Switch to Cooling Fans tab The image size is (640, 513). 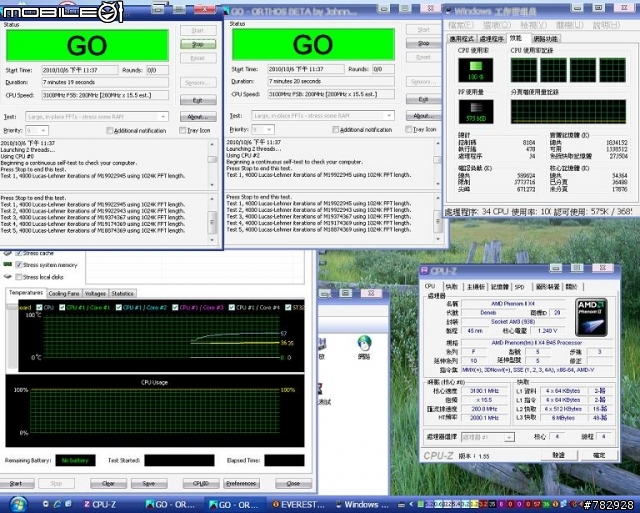pos(64,293)
